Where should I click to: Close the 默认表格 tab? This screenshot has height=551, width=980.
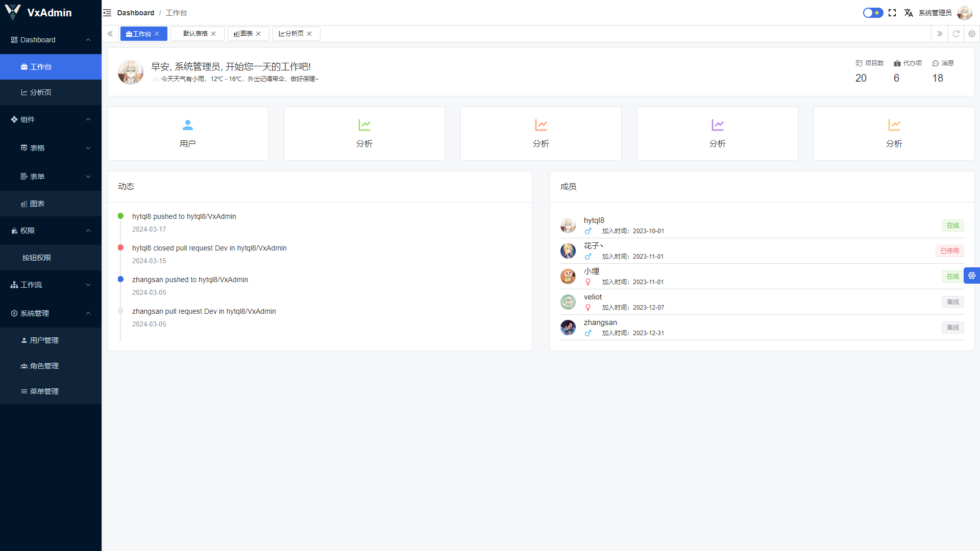tap(213, 34)
